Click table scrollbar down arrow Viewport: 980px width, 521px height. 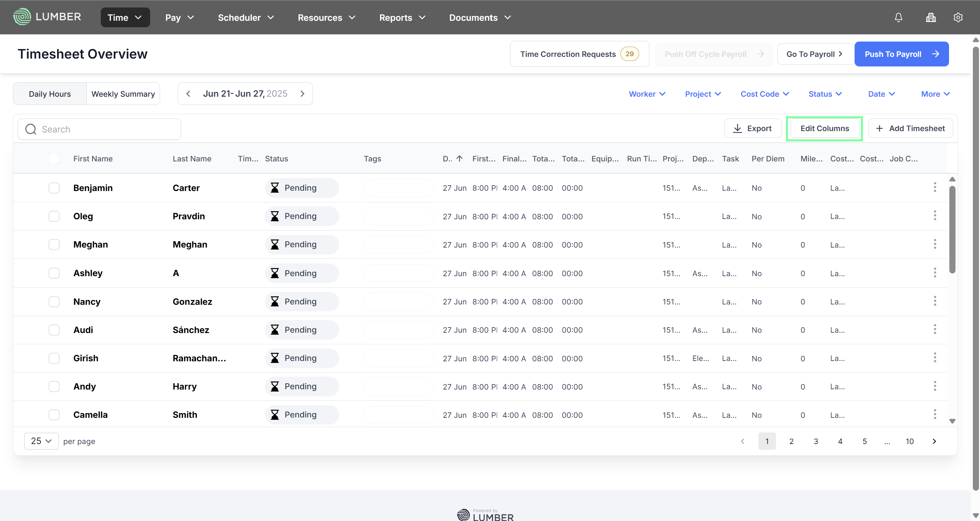click(952, 421)
